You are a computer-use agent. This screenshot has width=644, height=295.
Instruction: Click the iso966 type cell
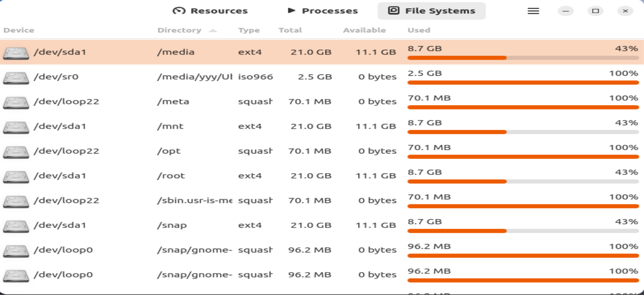click(x=255, y=77)
